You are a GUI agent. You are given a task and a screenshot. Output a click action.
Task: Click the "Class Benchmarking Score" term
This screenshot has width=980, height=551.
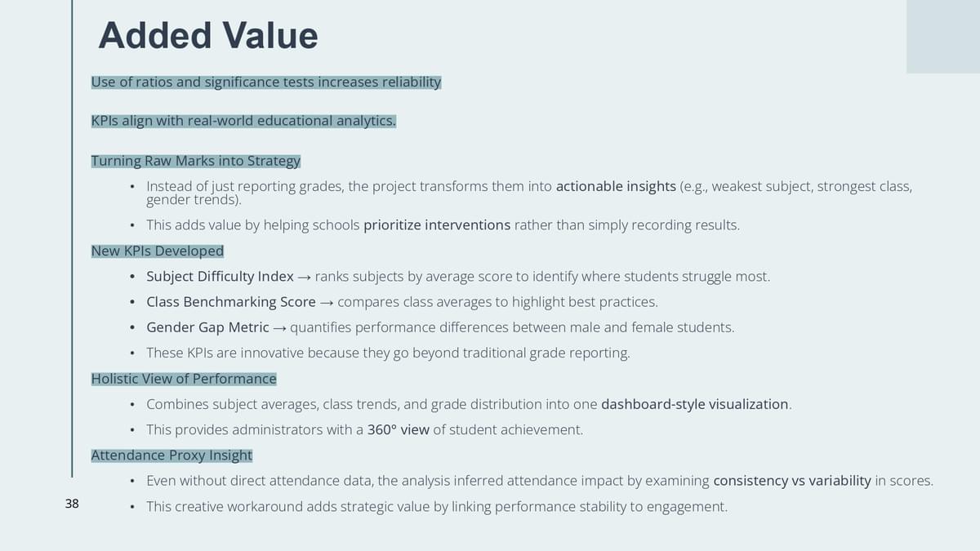pos(230,302)
